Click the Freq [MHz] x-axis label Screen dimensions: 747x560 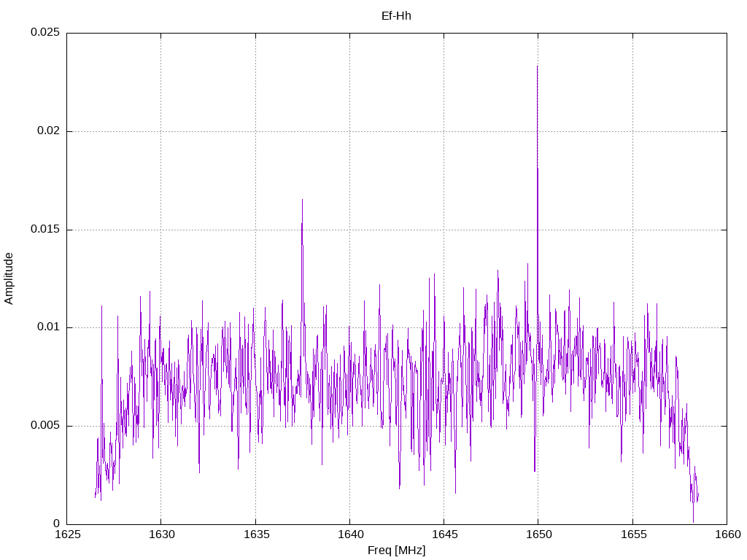tap(396, 550)
